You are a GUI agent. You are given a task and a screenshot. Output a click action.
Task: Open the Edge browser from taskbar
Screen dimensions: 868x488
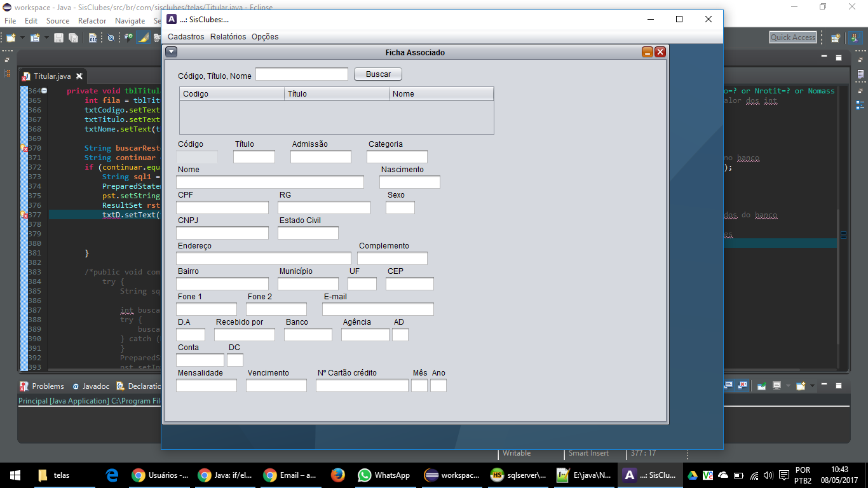coord(112,475)
